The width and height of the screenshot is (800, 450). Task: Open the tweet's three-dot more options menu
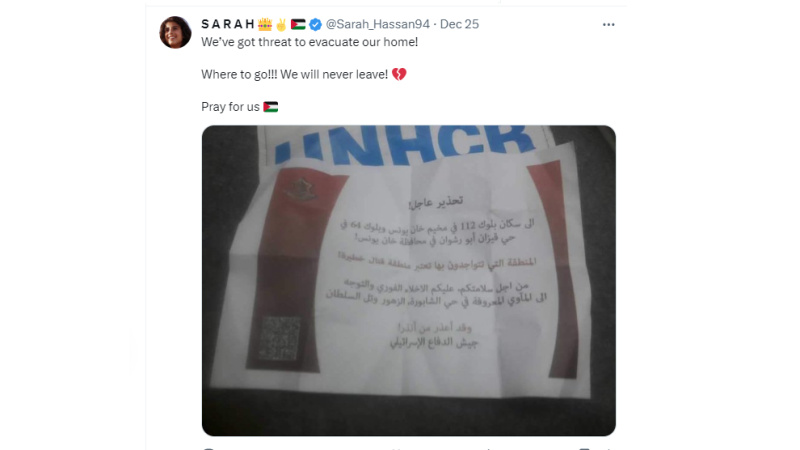click(x=608, y=24)
